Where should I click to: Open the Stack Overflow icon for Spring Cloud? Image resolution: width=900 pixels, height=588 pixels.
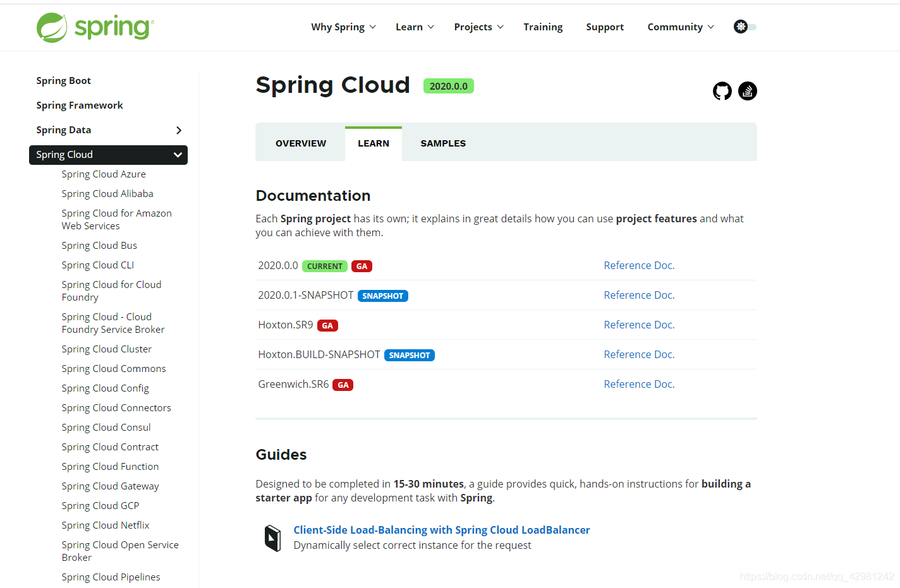pyautogui.click(x=747, y=91)
